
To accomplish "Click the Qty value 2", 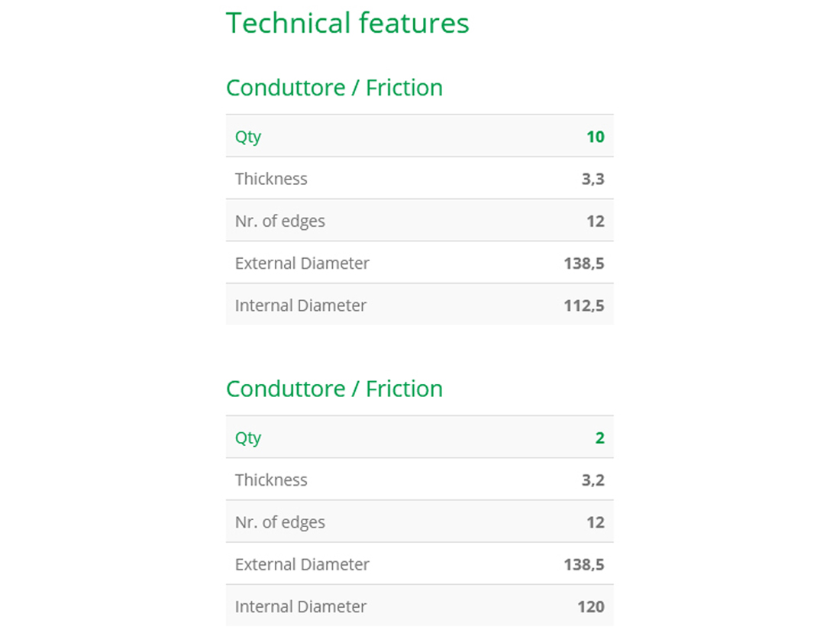I will (599, 438).
